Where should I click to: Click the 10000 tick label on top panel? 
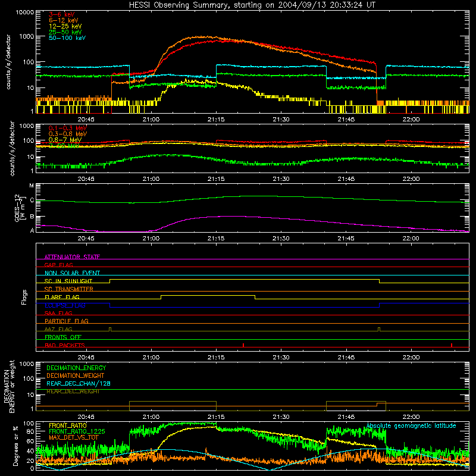(x=25, y=12)
